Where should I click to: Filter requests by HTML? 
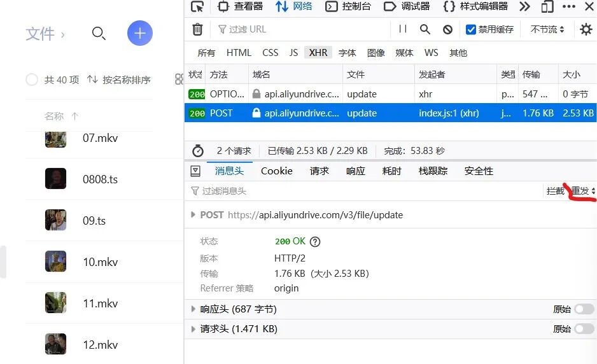(239, 53)
